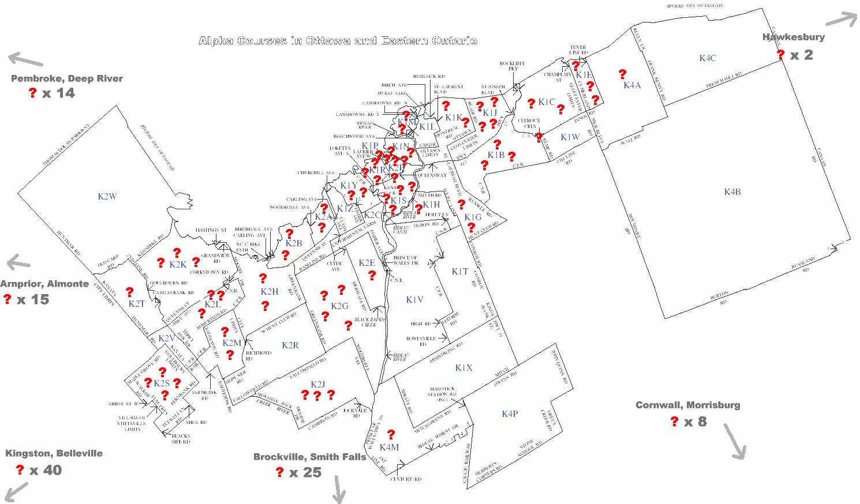This screenshot has width=860, height=504.
Task: Open the question mark left of the K1C label
Action: (531, 104)
